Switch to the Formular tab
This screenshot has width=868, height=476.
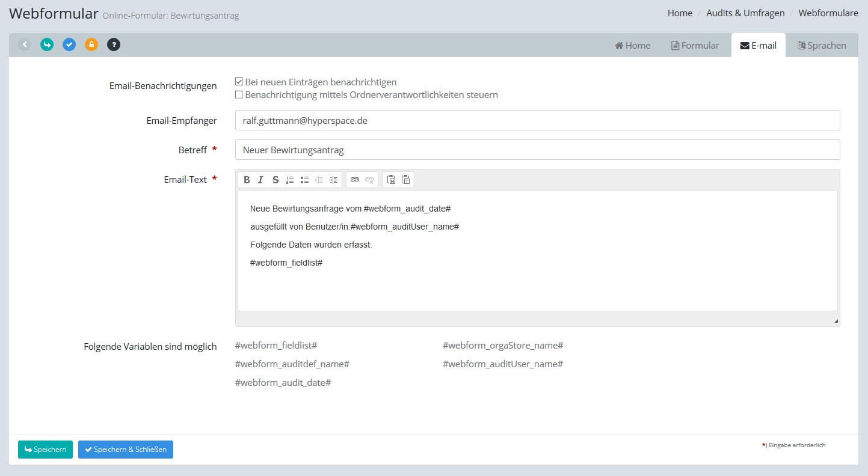[695, 46]
